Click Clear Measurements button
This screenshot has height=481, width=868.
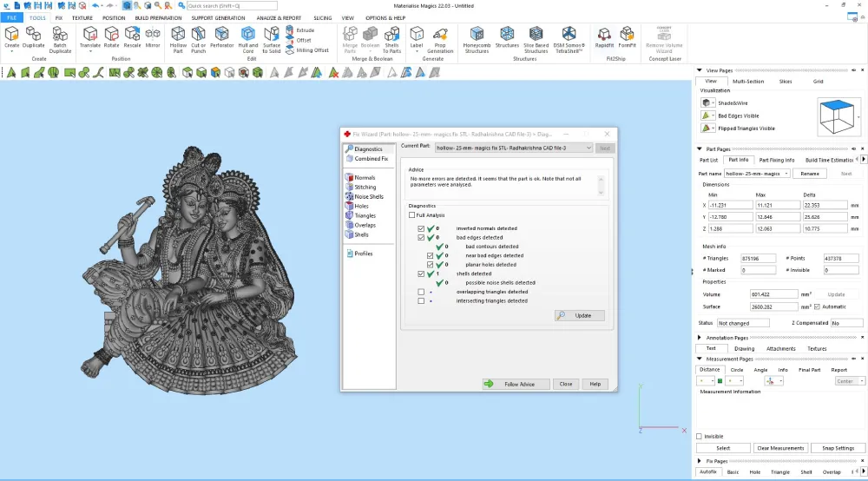coord(780,448)
